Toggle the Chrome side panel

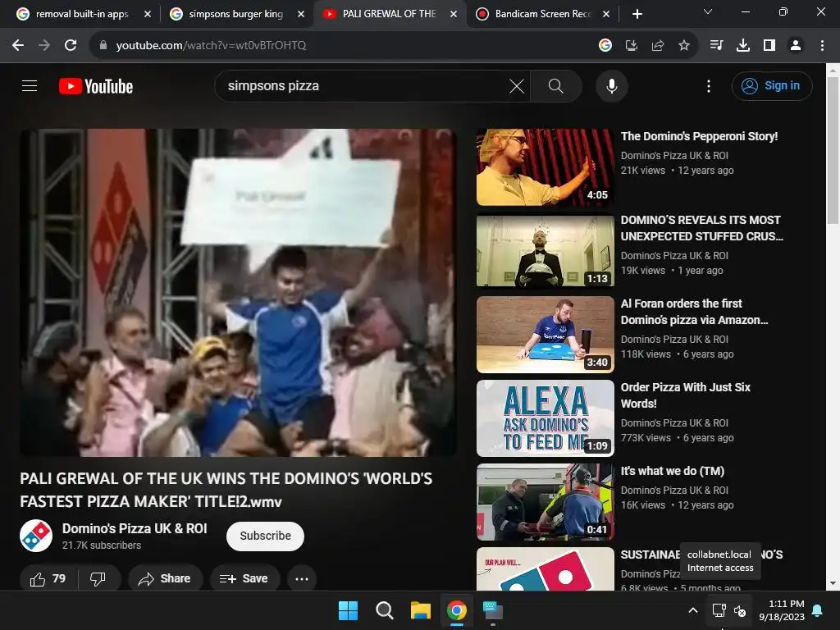click(x=769, y=46)
